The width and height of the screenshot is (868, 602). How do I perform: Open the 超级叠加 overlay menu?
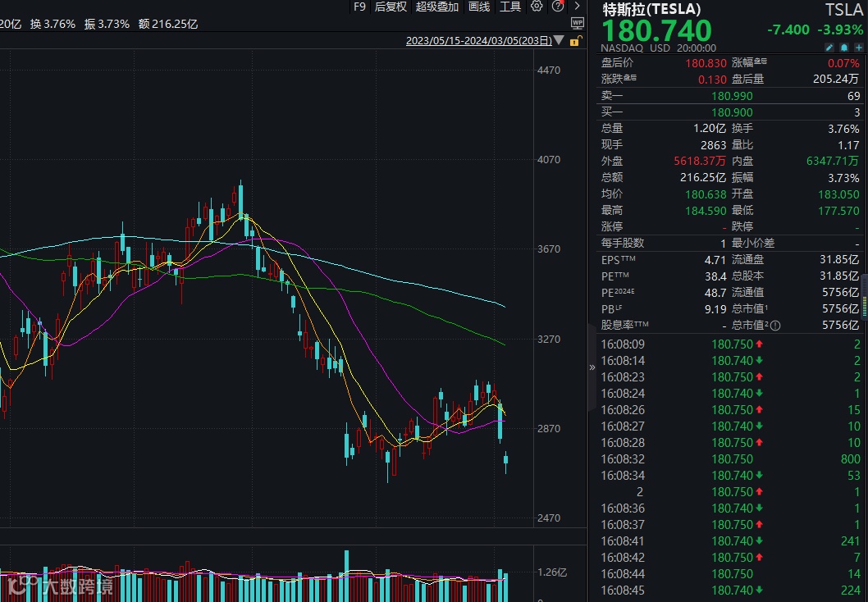point(437,7)
